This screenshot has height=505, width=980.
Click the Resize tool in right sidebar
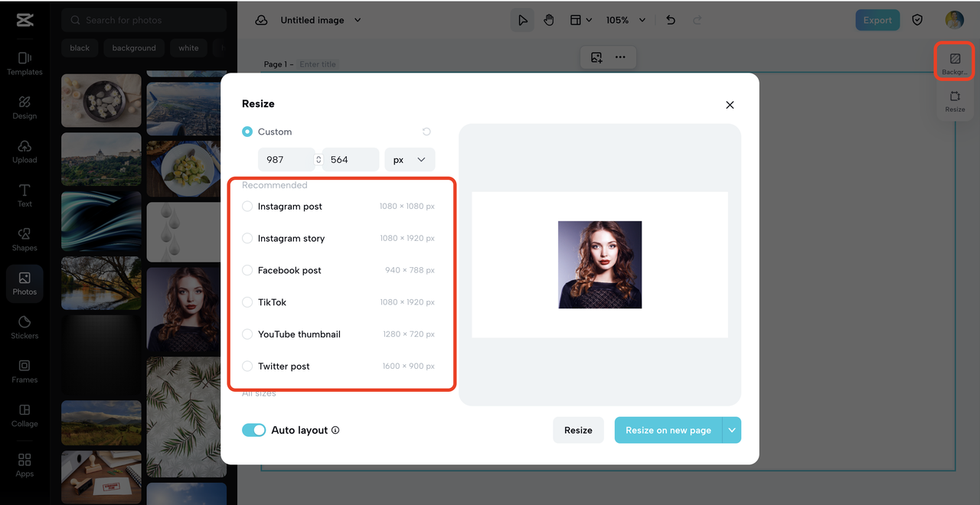[x=955, y=101]
